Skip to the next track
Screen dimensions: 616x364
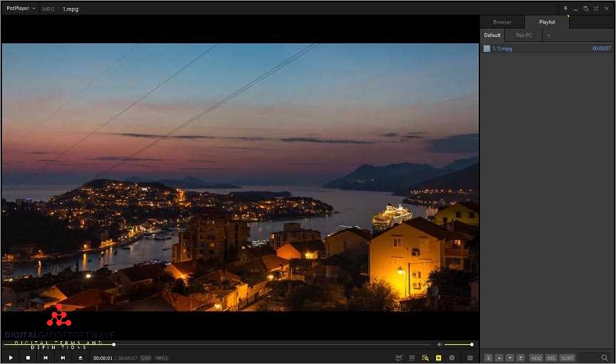(x=63, y=358)
